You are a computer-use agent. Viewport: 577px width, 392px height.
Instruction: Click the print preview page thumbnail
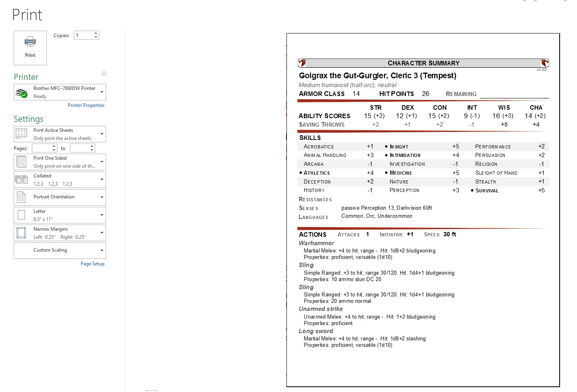[x=423, y=210]
